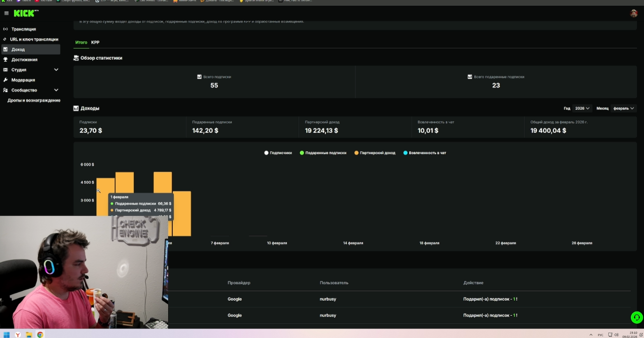The width and height of the screenshot is (644, 338).
Task: Click the tooltip value 4 789,17 $
Action: pos(163,210)
